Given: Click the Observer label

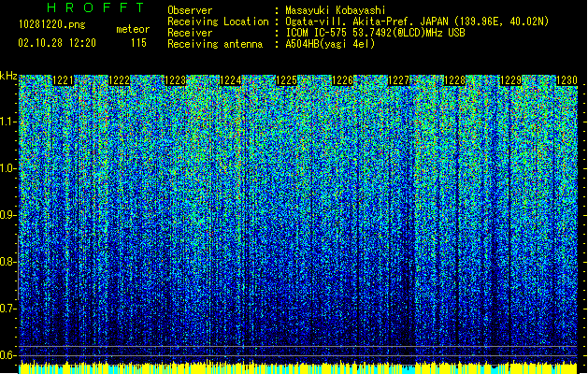Looking at the screenshot, I should 190,10.
